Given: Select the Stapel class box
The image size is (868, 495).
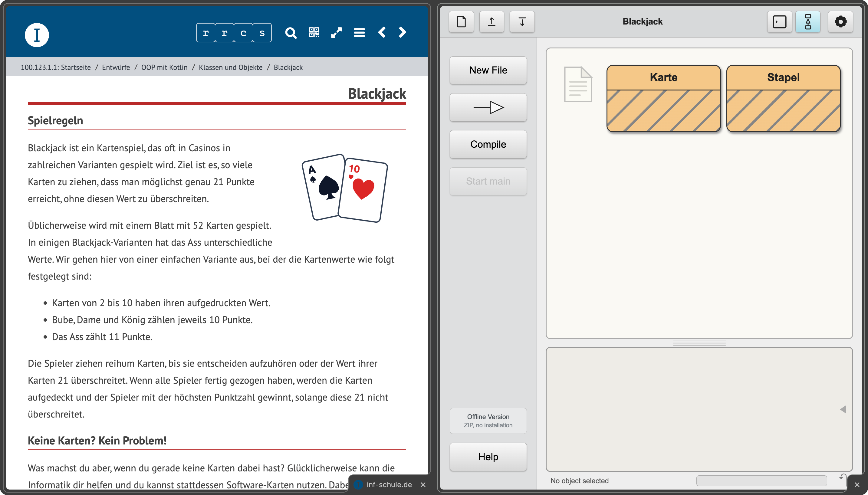Looking at the screenshot, I should pyautogui.click(x=783, y=98).
